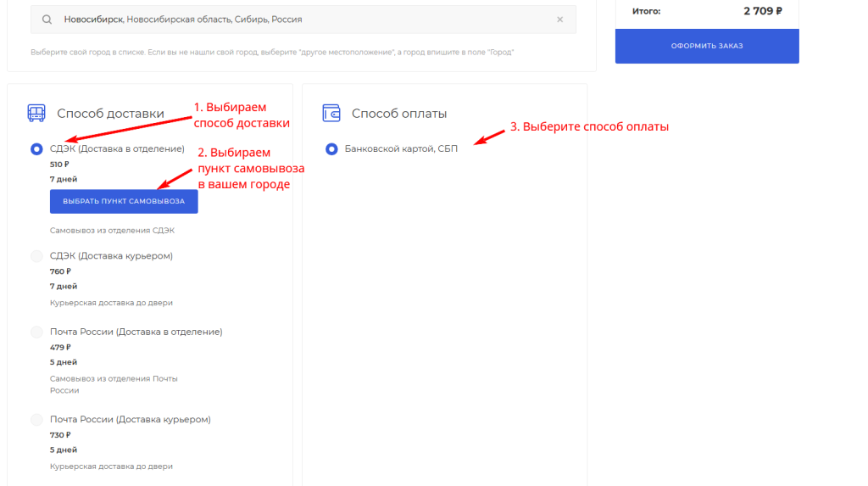Click the Выберите свой город hint text
868x486 pixels.
click(272, 53)
